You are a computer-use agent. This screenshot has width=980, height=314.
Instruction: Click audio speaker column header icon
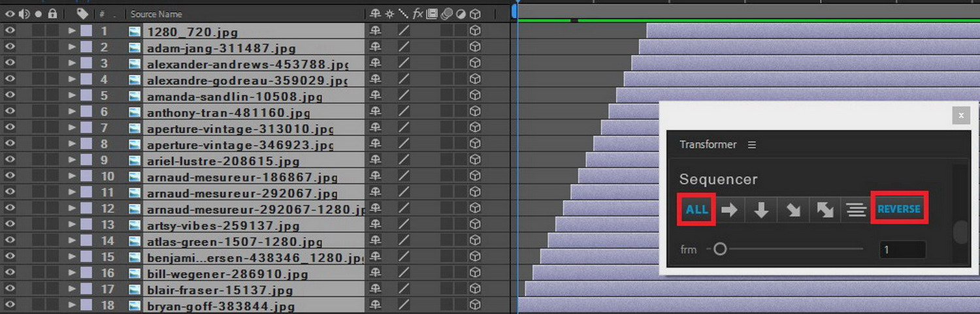pos(24,14)
